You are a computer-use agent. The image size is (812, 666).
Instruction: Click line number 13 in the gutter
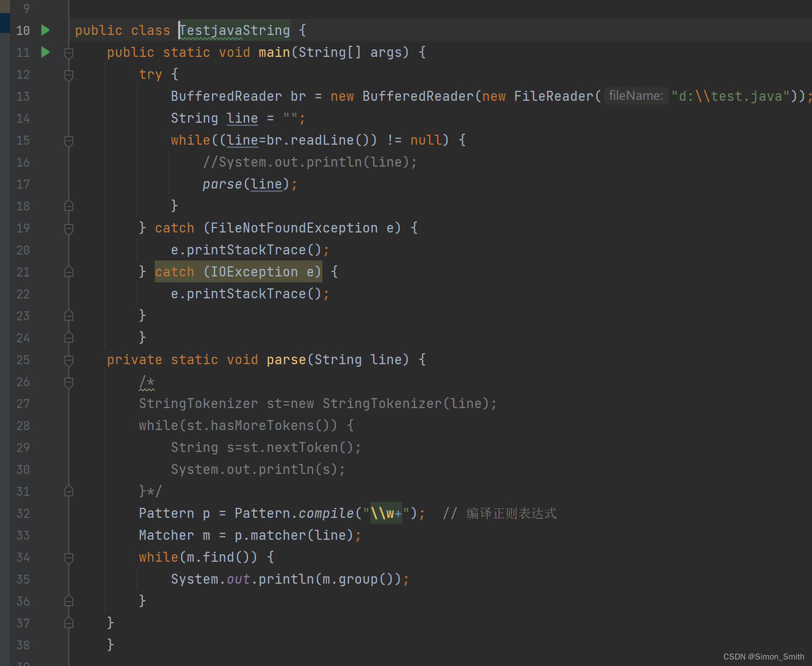(x=23, y=96)
